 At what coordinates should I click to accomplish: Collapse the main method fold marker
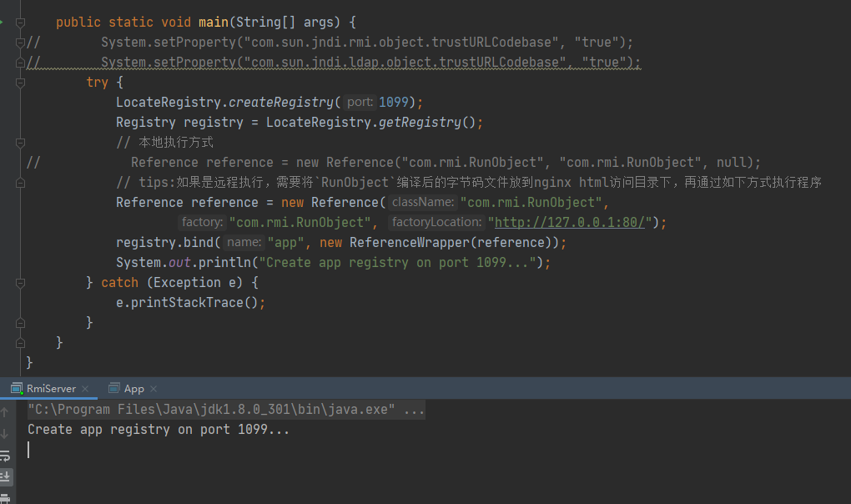coord(20,23)
